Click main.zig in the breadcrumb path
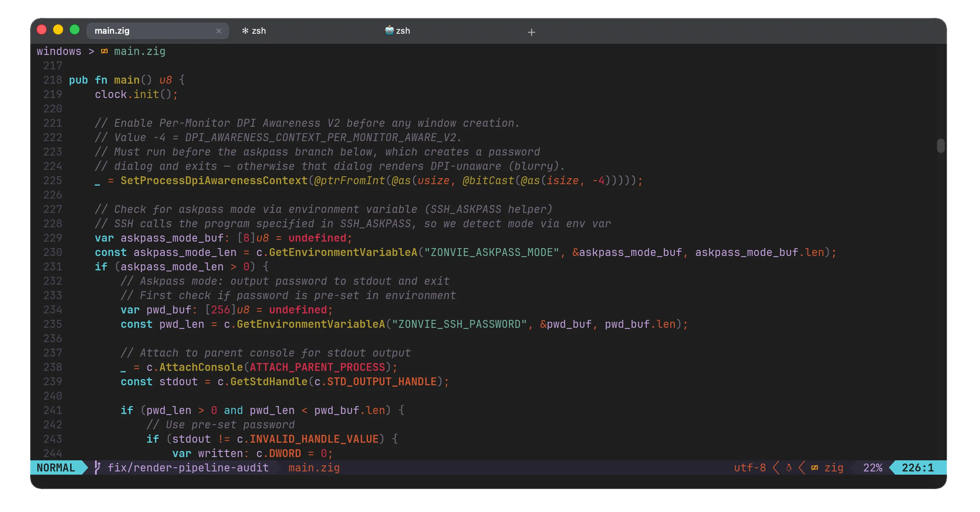This screenshot has width=980, height=512. click(140, 51)
